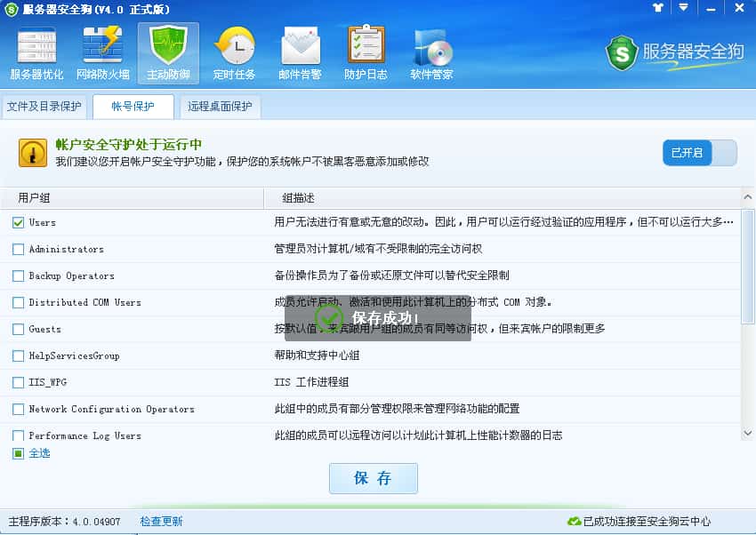Switch to the 文件及目录保护 tab

click(x=44, y=107)
